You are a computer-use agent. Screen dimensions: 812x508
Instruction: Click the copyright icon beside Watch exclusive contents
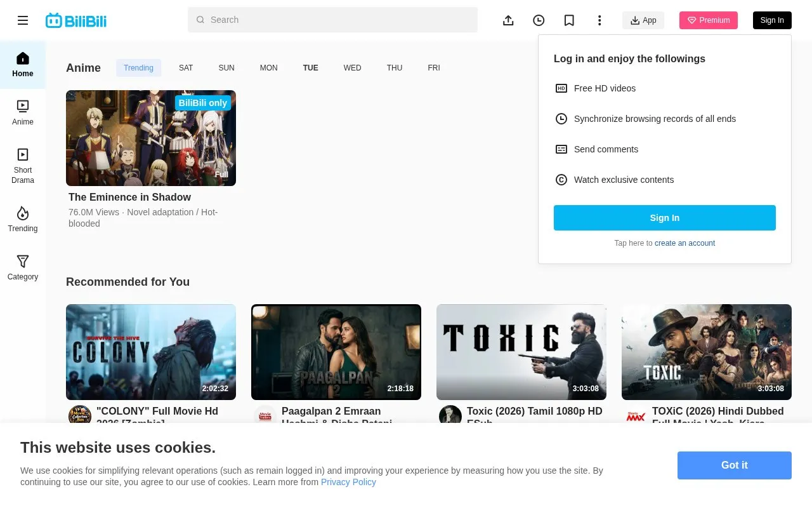click(561, 180)
